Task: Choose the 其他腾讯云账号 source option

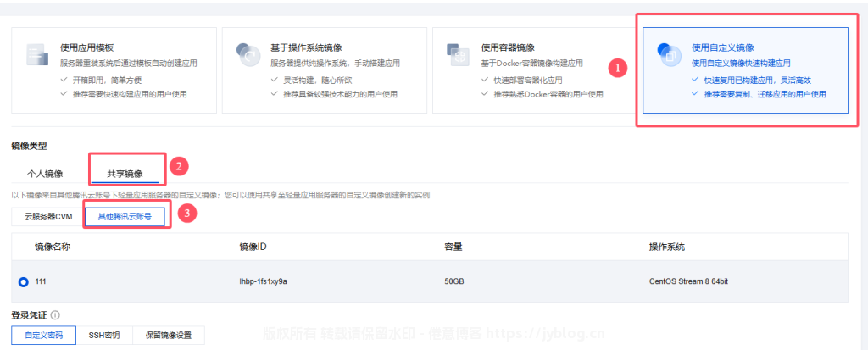Action: 125,216
